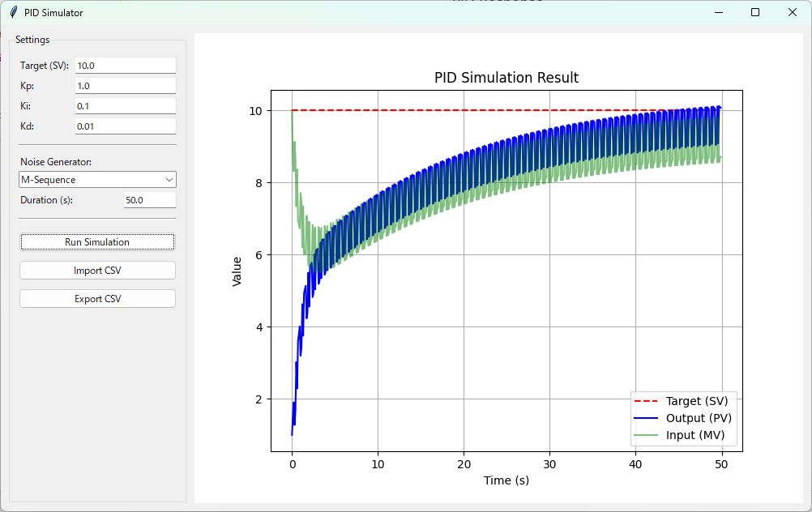Click the Value y-axis label
Image resolution: width=812 pixels, height=512 pixels.
point(237,271)
